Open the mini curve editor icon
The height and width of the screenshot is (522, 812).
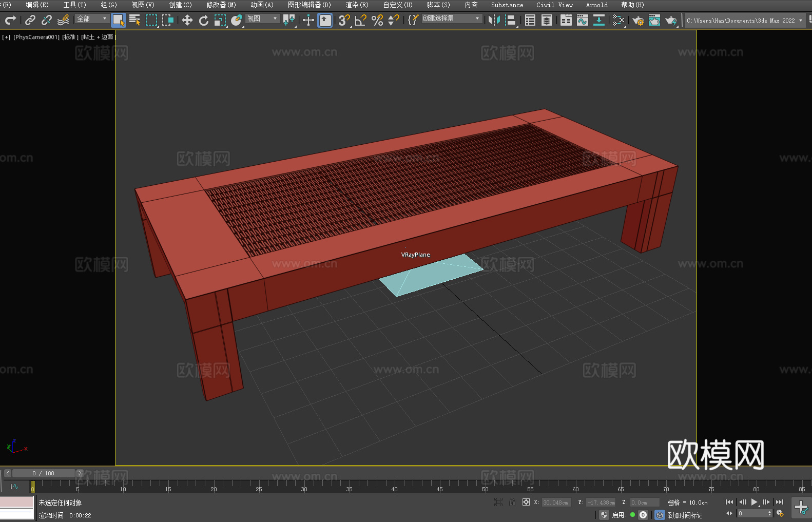pos(14,486)
